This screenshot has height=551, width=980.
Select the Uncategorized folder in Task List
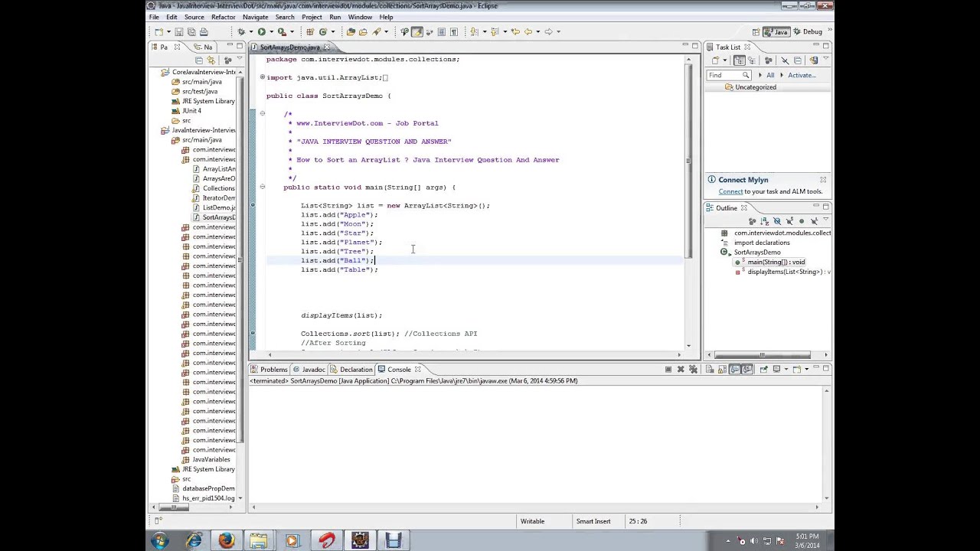pos(751,87)
